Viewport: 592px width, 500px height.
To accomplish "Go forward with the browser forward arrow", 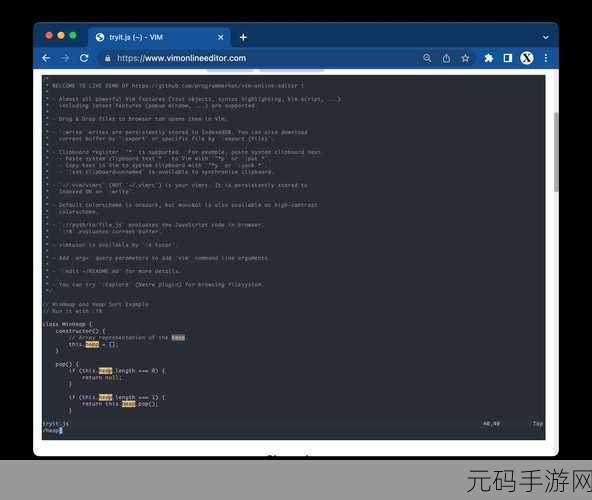I will pos(65,58).
